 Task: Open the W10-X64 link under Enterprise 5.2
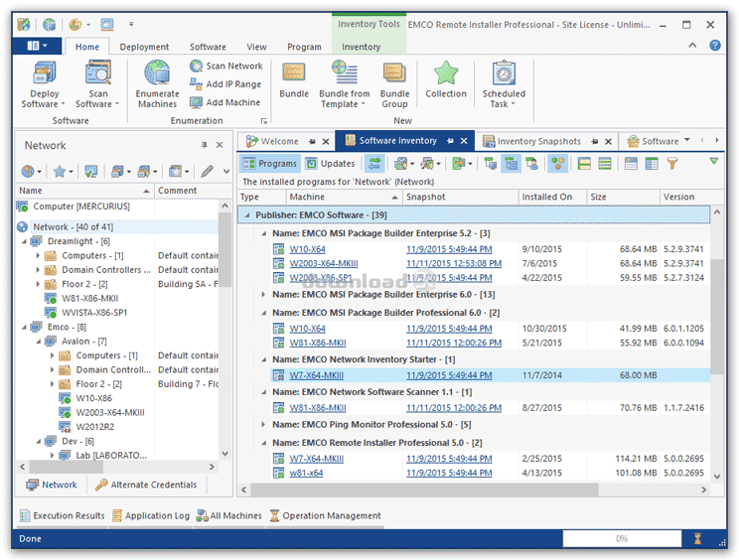(x=307, y=249)
